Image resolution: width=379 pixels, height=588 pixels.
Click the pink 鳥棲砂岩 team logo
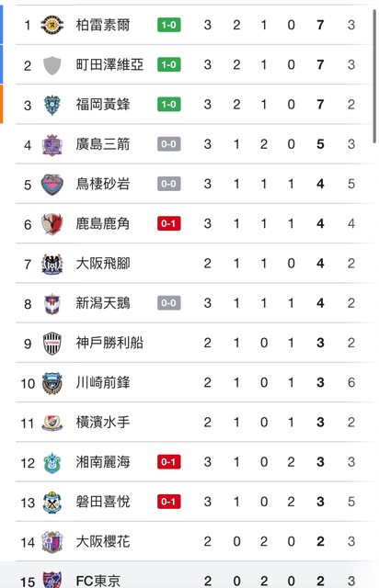point(52,185)
